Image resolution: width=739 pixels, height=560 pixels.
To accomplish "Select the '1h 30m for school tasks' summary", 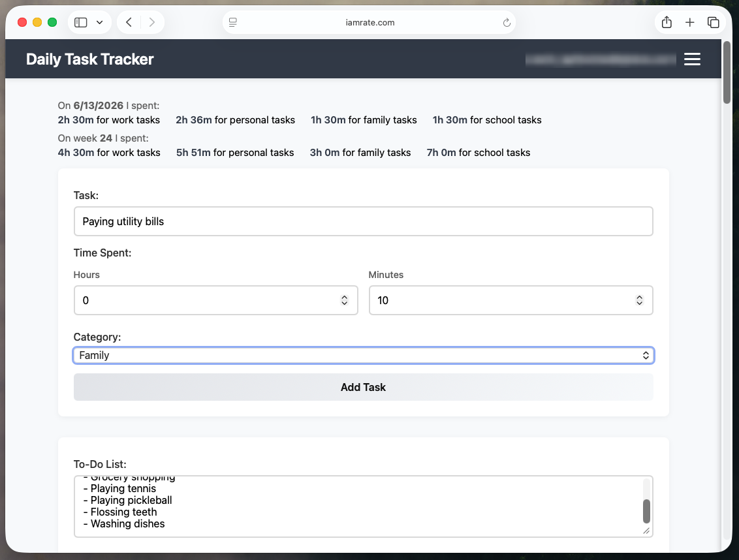I will (487, 119).
